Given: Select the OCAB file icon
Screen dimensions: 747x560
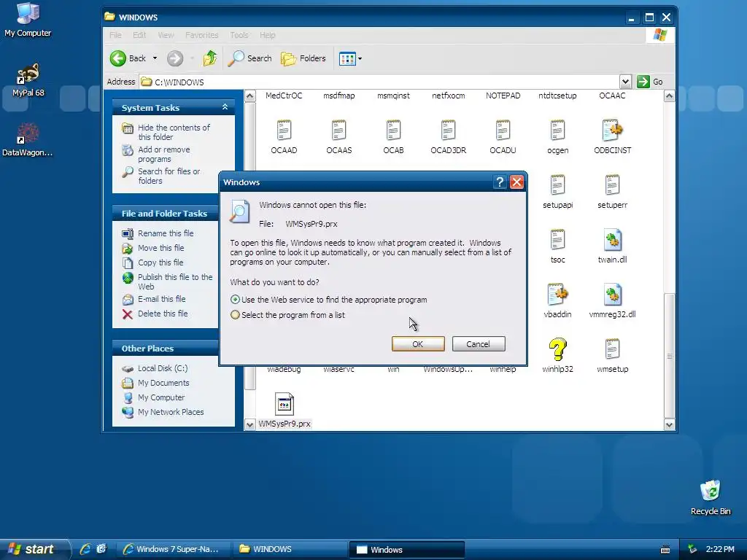Looking at the screenshot, I should (x=393, y=131).
